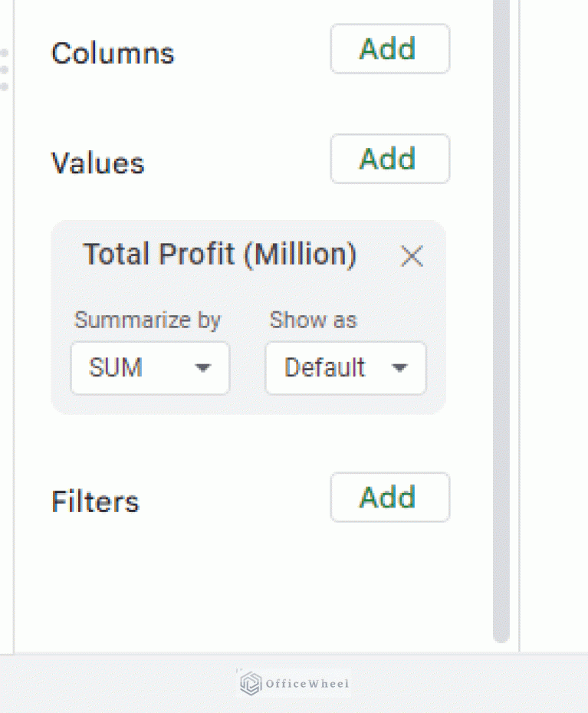Click the drag handle dots on left edge
588x713 pixels.
coord(5,69)
